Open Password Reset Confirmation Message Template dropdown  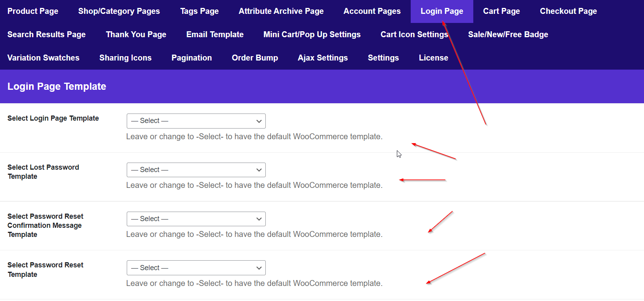(196, 219)
